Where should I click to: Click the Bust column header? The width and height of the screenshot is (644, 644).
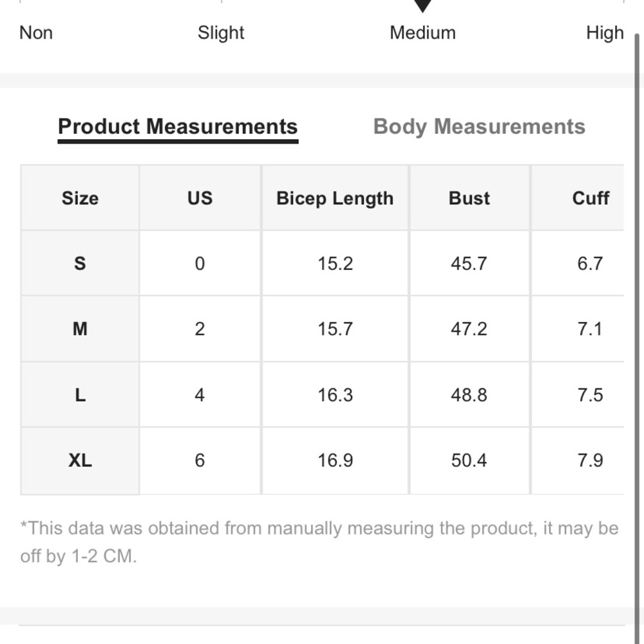pos(469,198)
